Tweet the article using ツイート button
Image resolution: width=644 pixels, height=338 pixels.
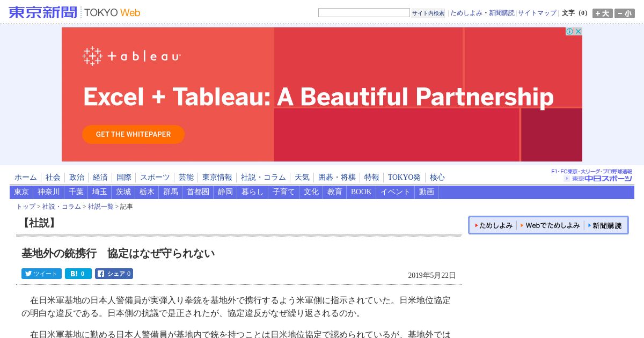tap(41, 274)
